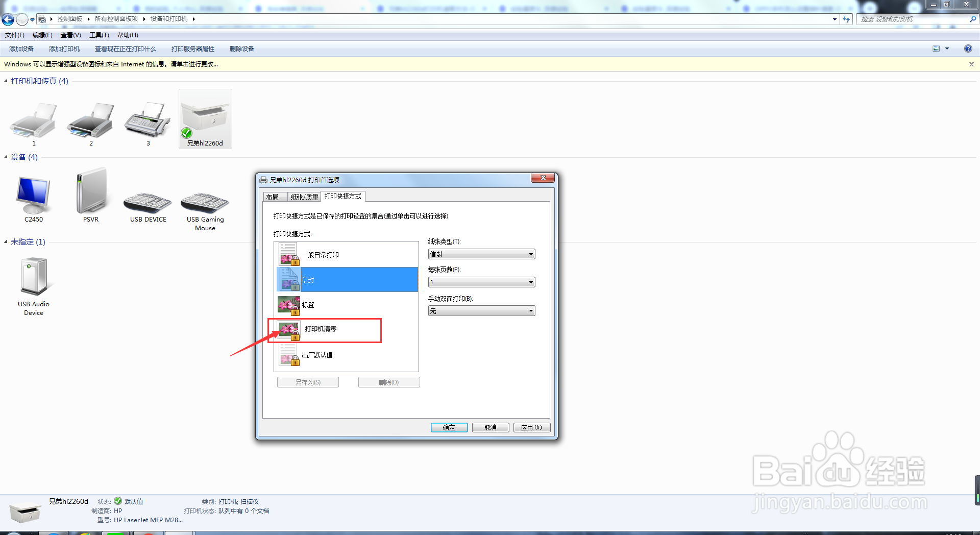This screenshot has height=535, width=980.
Task: Open the 文件(F) menu
Action: pos(15,35)
